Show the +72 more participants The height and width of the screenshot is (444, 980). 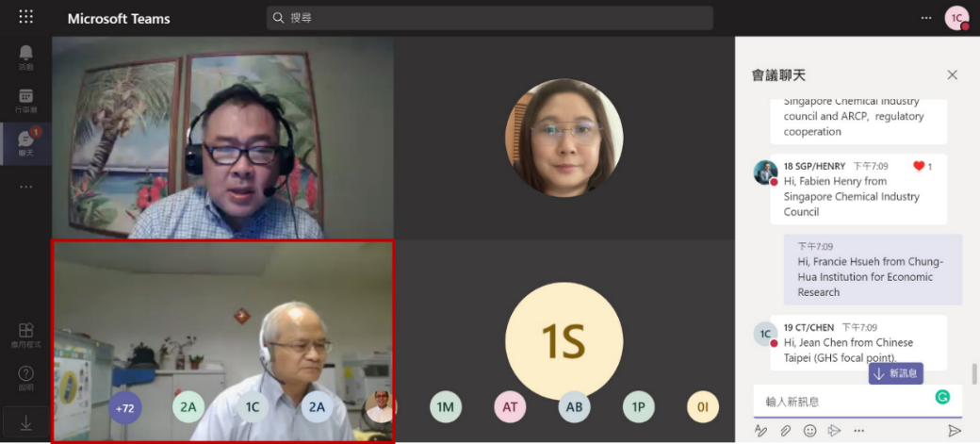coord(125,407)
